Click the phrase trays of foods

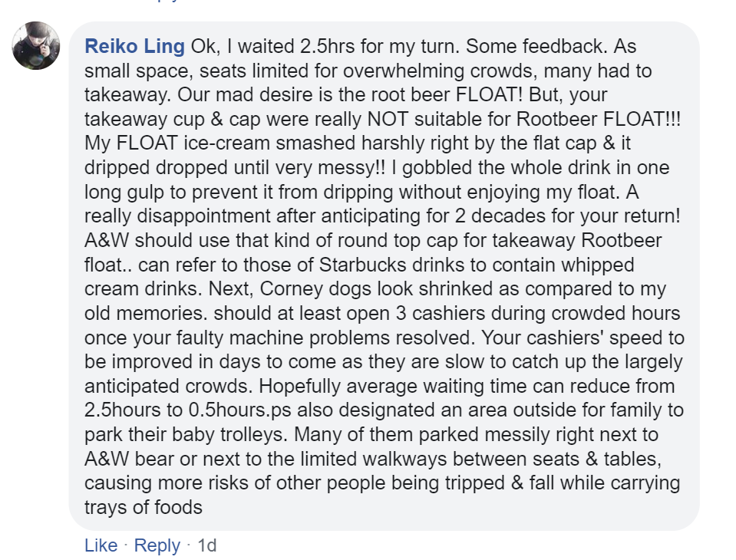tap(144, 508)
